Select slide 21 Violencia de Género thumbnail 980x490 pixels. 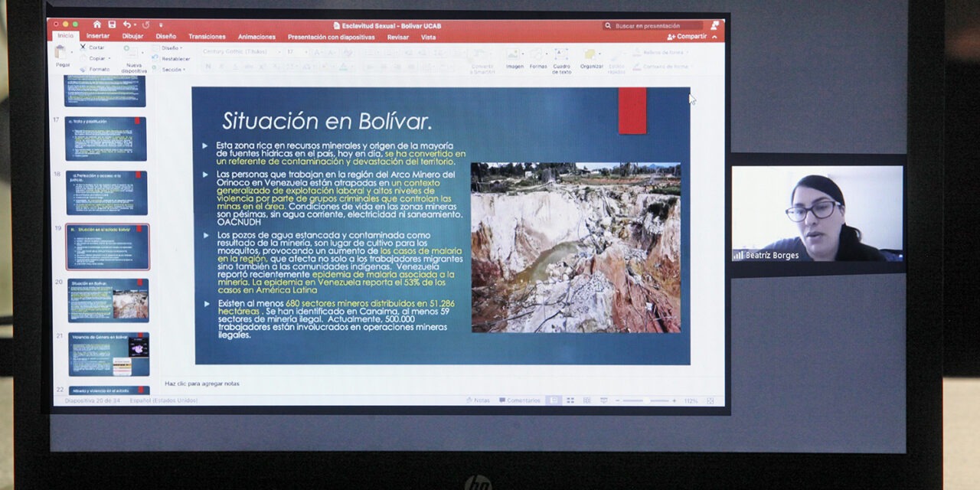tap(109, 354)
